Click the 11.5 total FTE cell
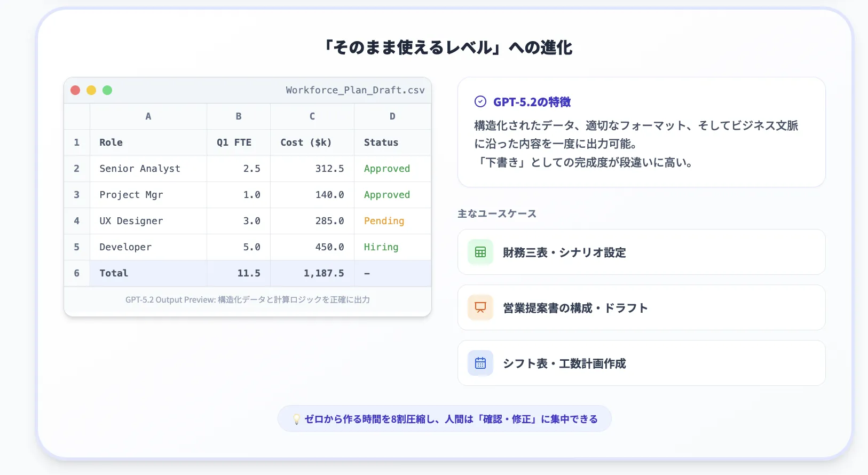Viewport: 868px width, 475px height. 239,273
